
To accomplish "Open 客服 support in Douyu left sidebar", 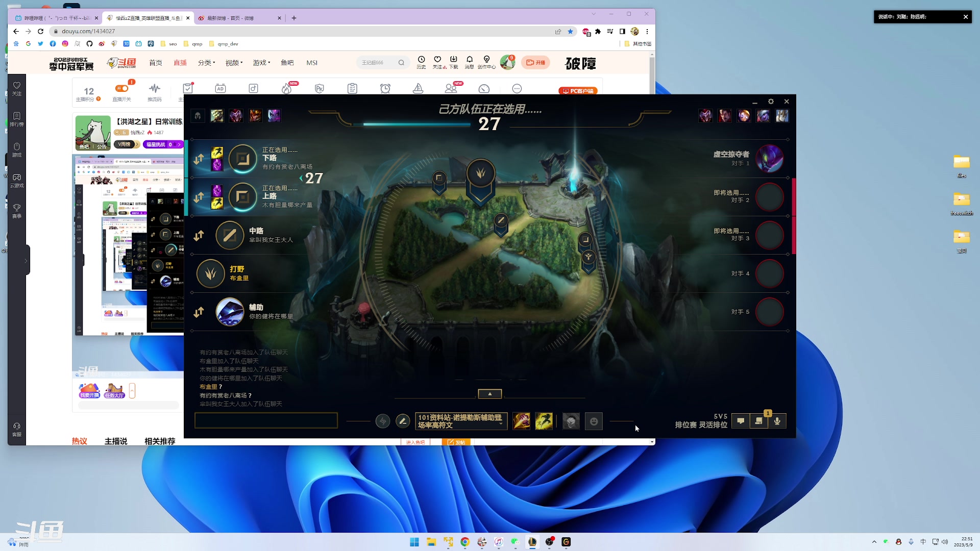I will [x=17, y=430].
